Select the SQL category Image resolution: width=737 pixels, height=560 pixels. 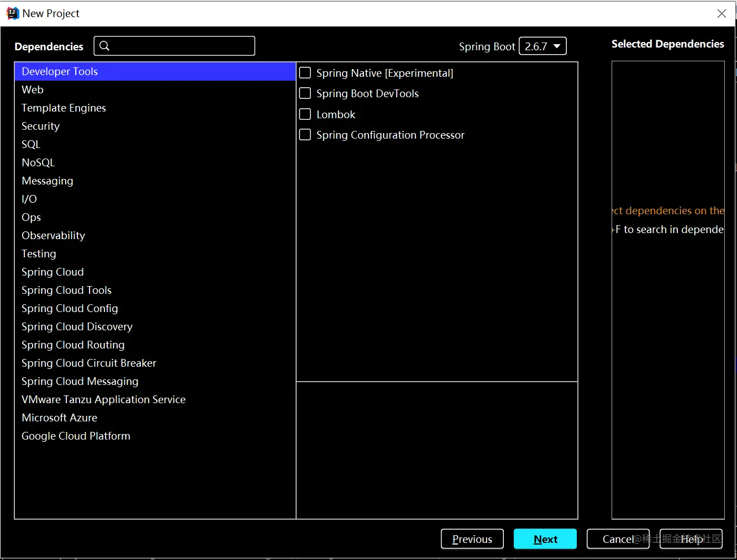click(x=155, y=144)
